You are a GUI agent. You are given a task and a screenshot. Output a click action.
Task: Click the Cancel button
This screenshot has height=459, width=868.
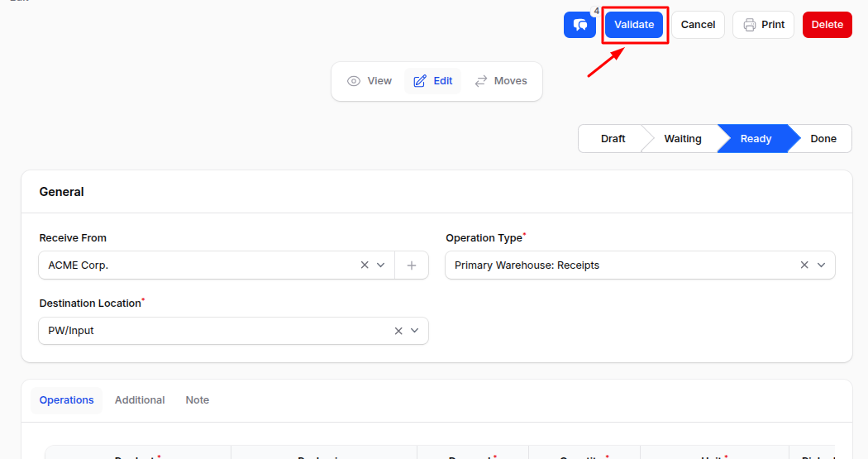coord(698,25)
